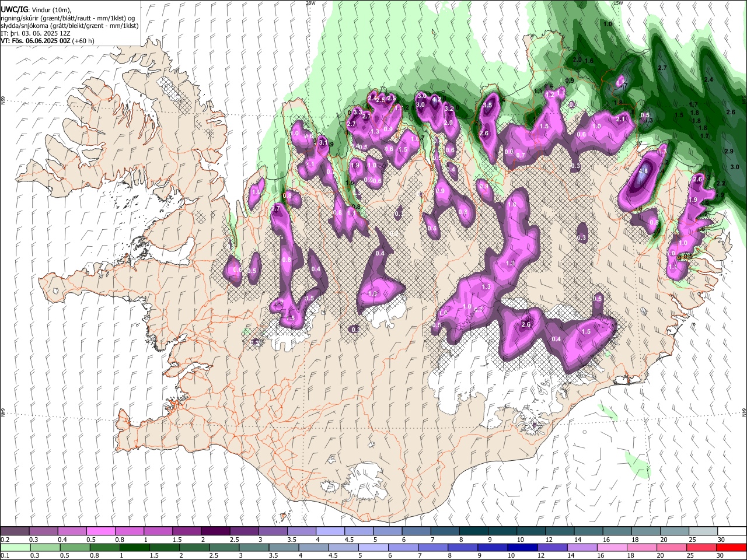
Task: Click the '0.2' label in the top legend row
Action: click(5, 540)
